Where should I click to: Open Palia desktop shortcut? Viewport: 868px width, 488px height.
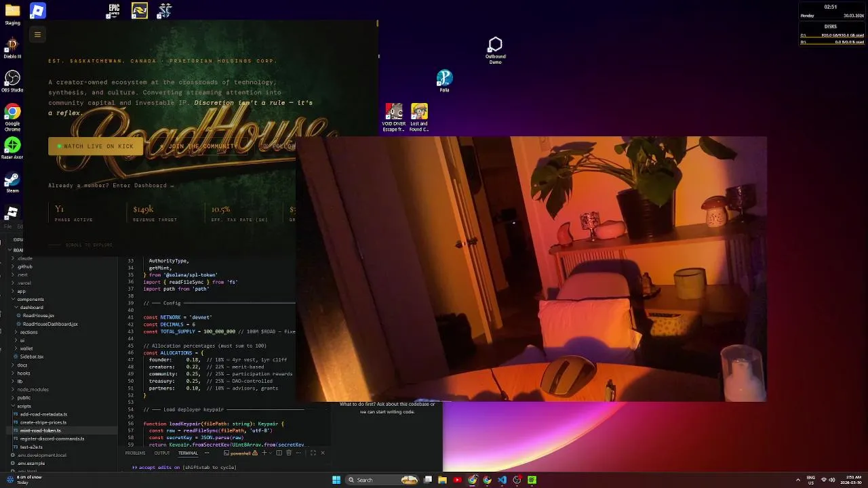444,81
